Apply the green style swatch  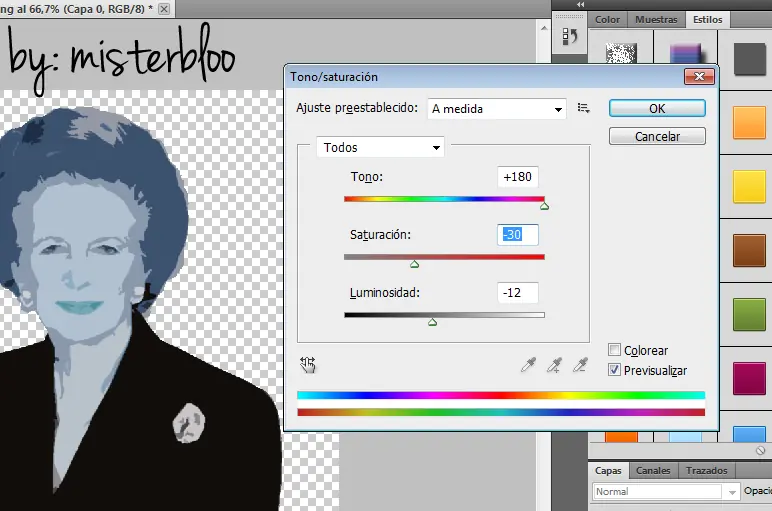(x=749, y=315)
